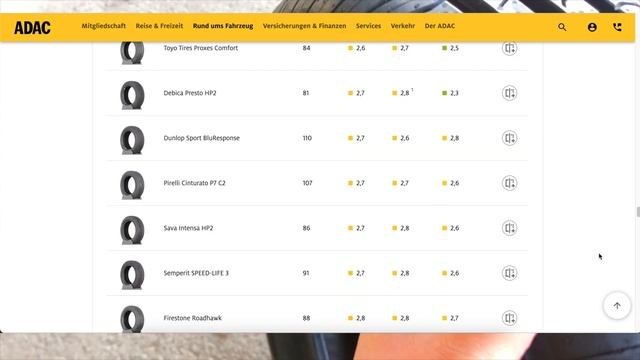Screen dimensions: 640x360
Task: Click Semperit SPEED-LIFE 3 tire thumbnail
Action: click(x=132, y=275)
